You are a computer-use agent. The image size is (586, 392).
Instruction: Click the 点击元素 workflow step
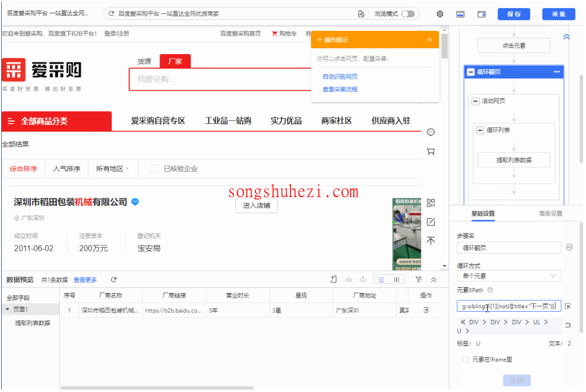[x=514, y=45]
